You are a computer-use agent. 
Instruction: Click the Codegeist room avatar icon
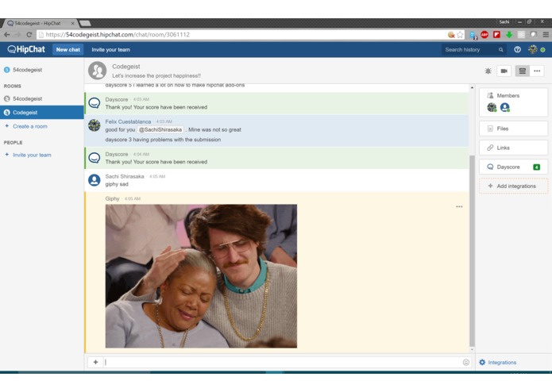(x=97, y=71)
